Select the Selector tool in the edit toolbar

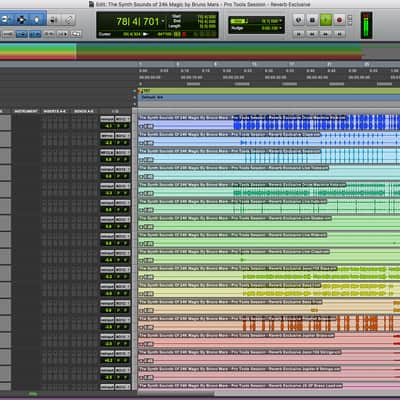click(x=21, y=20)
